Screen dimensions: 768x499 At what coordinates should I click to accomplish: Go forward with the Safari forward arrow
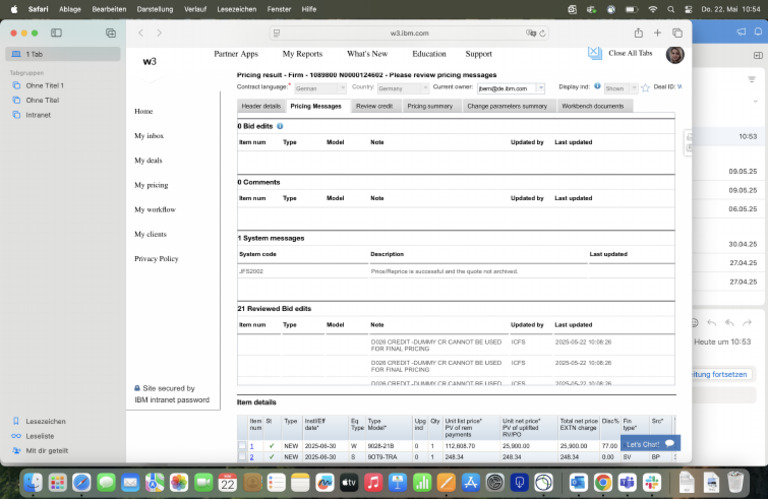coord(159,33)
